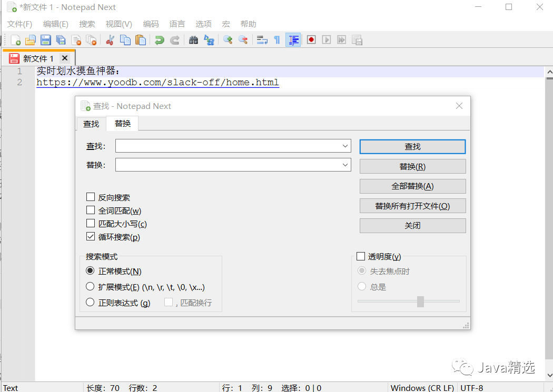Click the 查找 button in dialog
Viewport: 553px width, 392px height.
click(412, 146)
